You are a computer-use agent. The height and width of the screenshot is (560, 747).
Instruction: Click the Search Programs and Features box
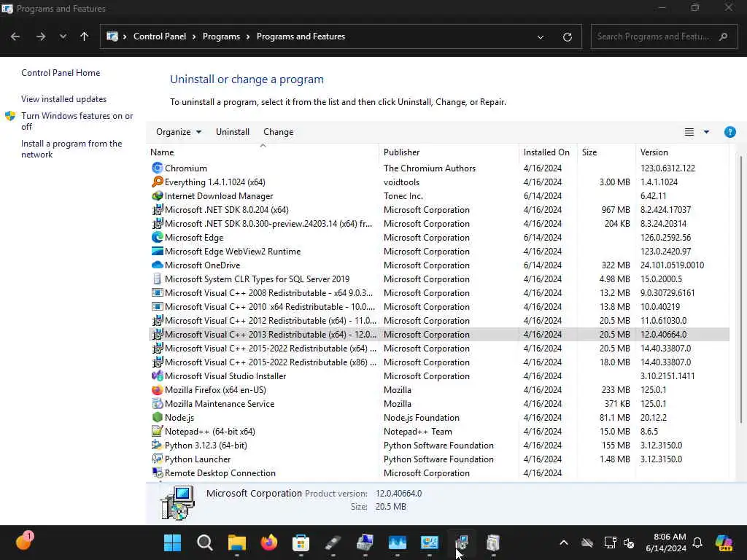pyautogui.click(x=664, y=36)
